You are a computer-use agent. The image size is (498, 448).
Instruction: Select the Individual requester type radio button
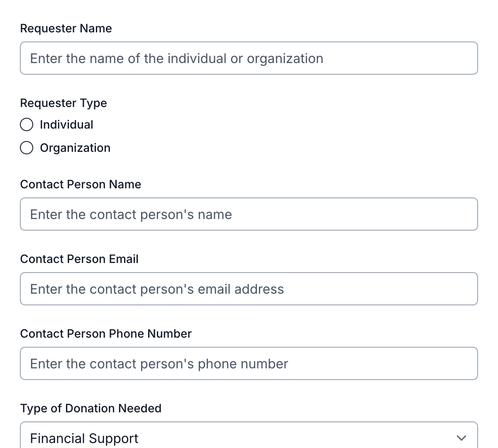click(x=26, y=124)
